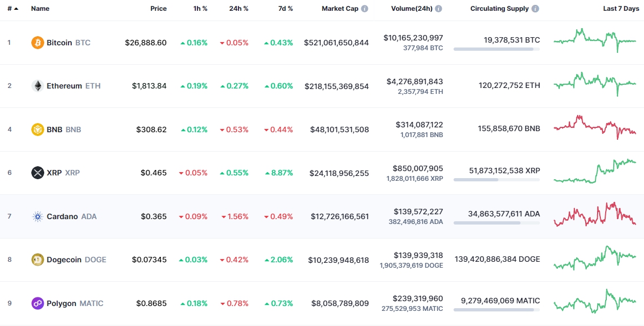Click XRP volume $850,007,905
Viewport: 644px width, 326px height.
[x=418, y=168]
